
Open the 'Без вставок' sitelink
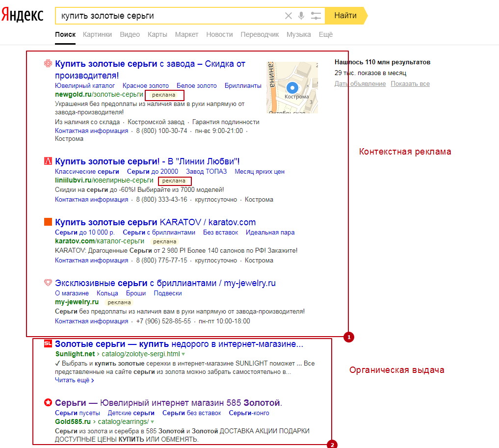[220, 232]
